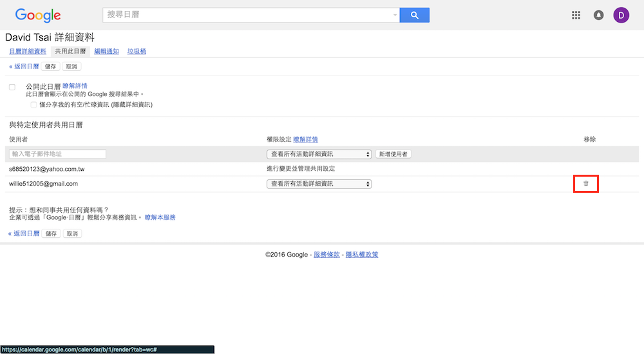Viewport: 644px width, 354px height.
Task: Open the 垃圾桶 tab
Action: [137, 52]
